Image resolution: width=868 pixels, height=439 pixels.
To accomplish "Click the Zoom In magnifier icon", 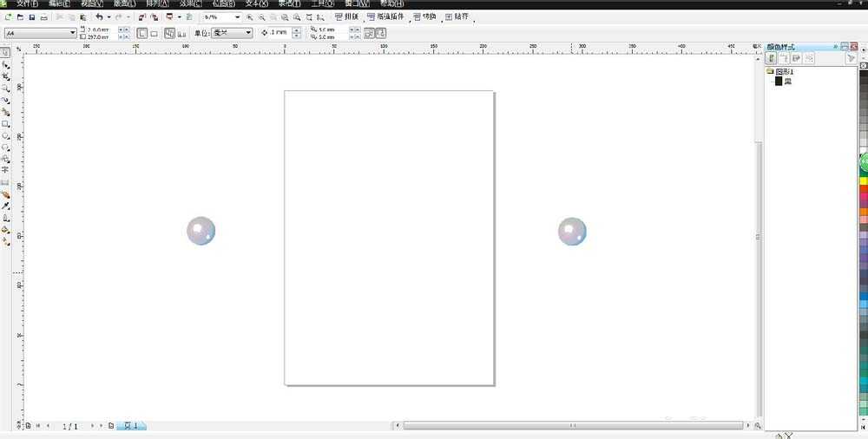I will point(250,17).
